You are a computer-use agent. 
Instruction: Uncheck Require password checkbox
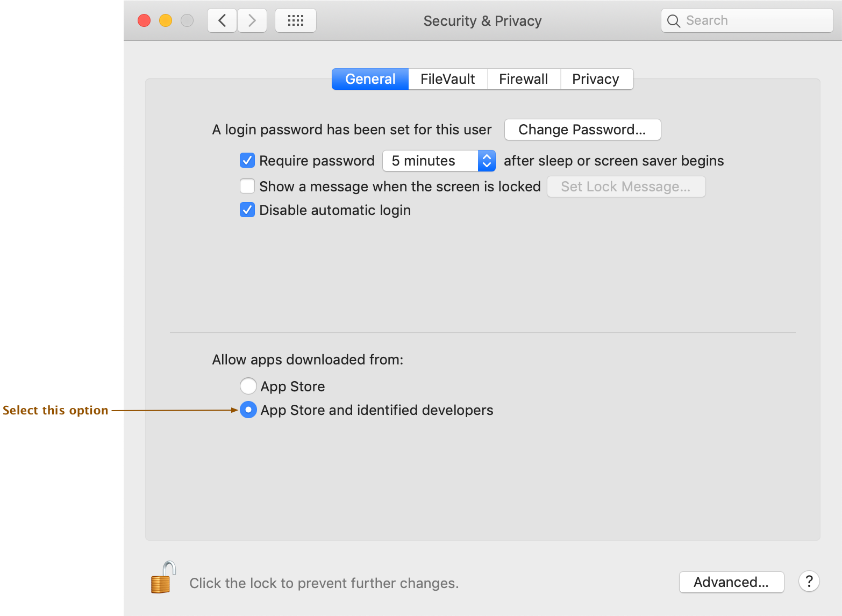(x=247, y=160)
